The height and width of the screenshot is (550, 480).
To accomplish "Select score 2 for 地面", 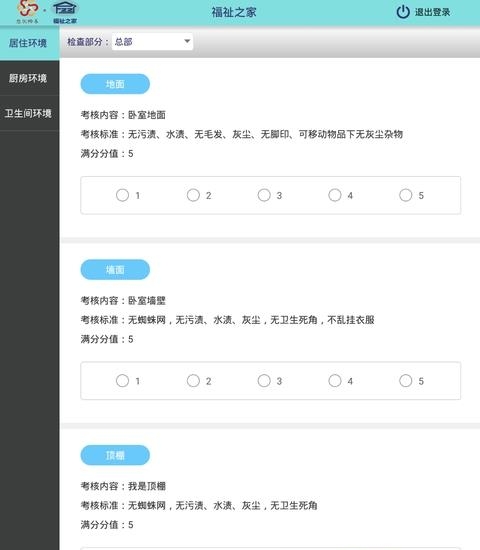I will pyautogui.click(x=193, y=195).
